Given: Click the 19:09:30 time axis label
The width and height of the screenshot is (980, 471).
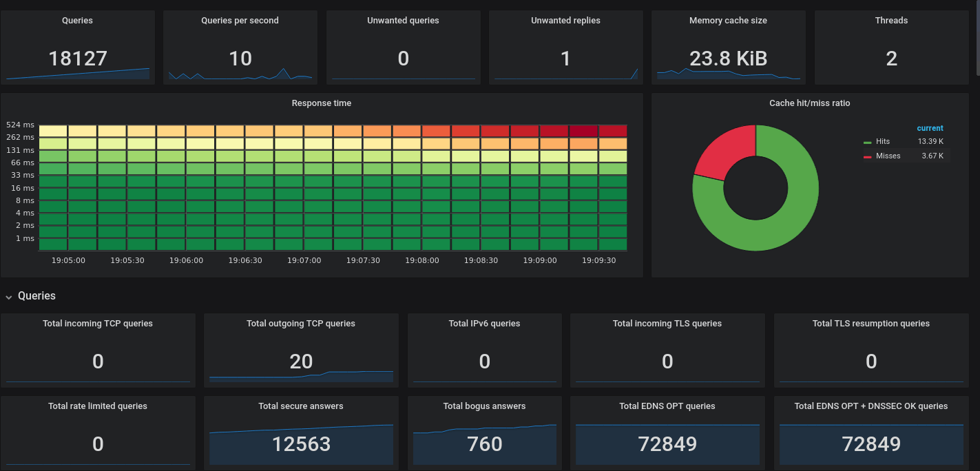Looking at the screenshot, I should pos(598,261).
